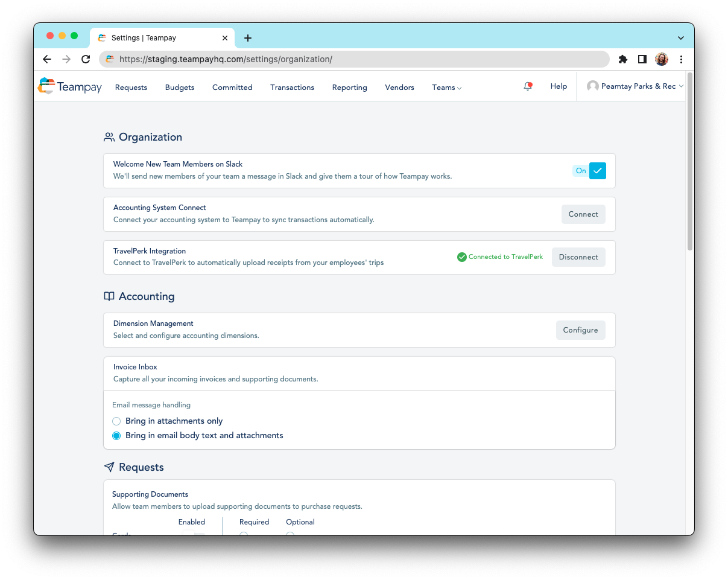Go forward in browser history
This screenshot has width=728, height=580.
pos(66,59)
